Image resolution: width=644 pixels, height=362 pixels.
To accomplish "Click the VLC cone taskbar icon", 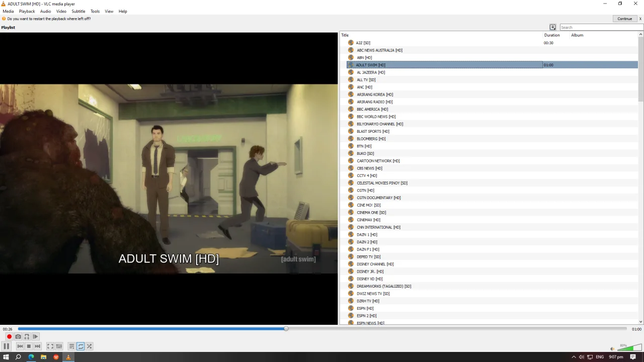I will pos(68,357).
